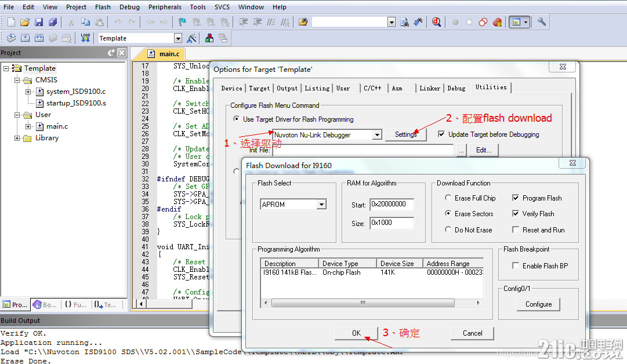
Task: Switch to the Linker tab
Action: click(x=430, y=88)
